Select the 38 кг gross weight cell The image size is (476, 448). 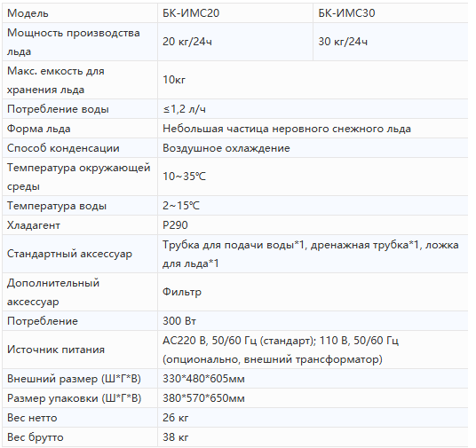coord(313,437)
